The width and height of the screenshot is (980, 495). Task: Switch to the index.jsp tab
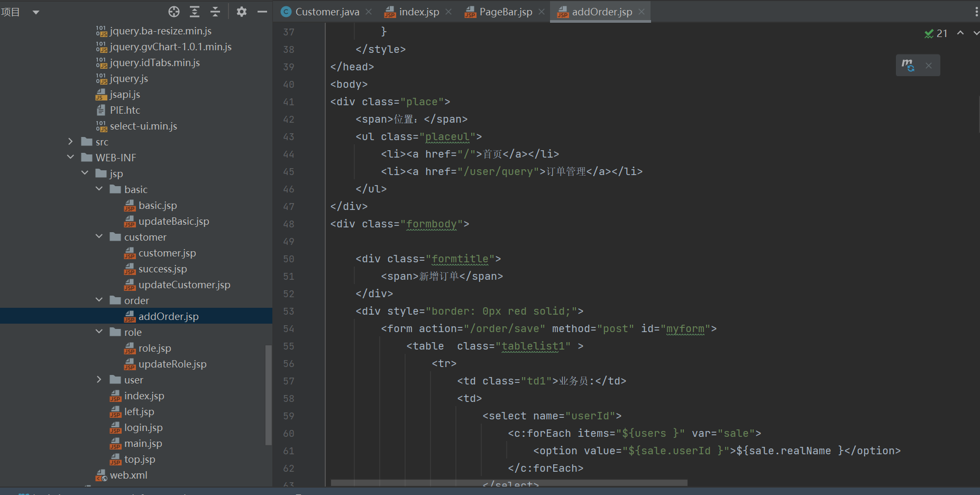click(x=418, y=12)
